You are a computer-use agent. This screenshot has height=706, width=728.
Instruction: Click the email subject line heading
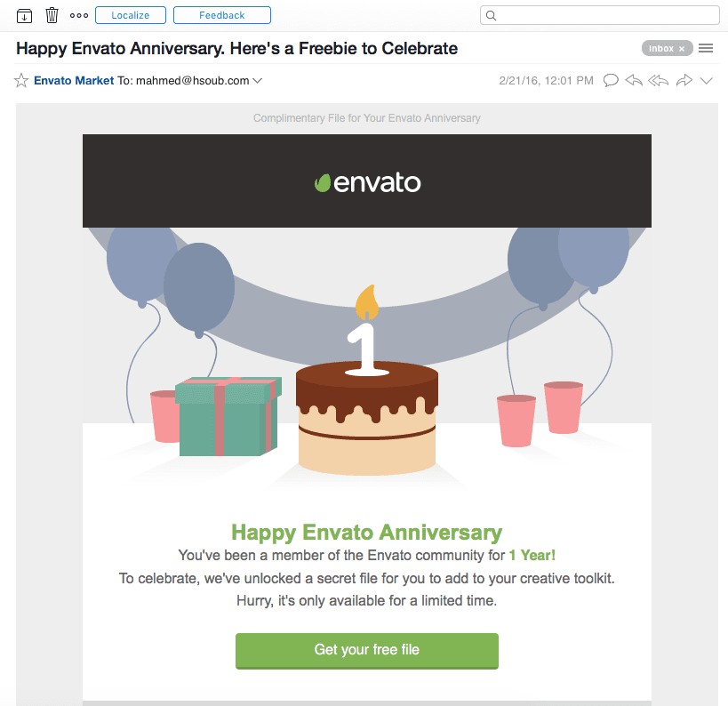(237, 48)
